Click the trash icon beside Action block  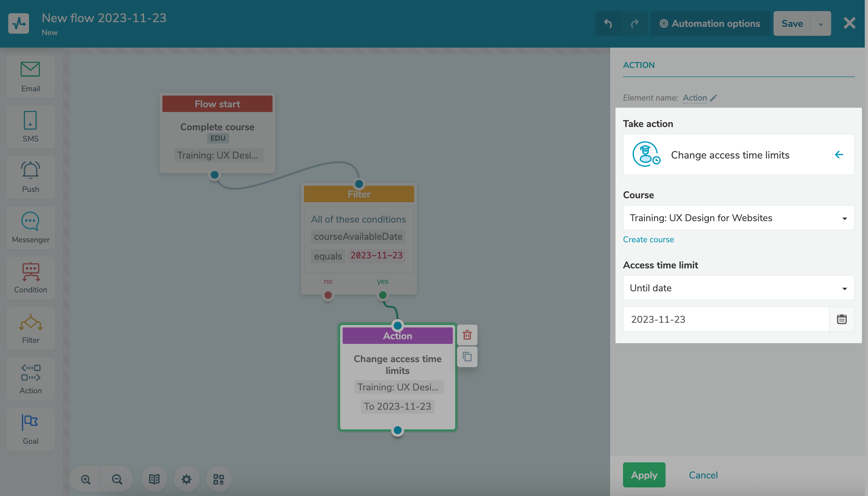467,335
